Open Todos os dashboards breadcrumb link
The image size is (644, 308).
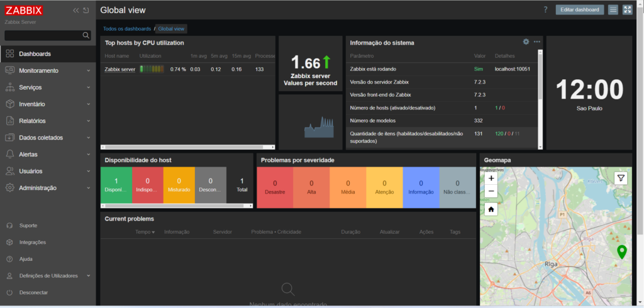click(x=127, y=29)
